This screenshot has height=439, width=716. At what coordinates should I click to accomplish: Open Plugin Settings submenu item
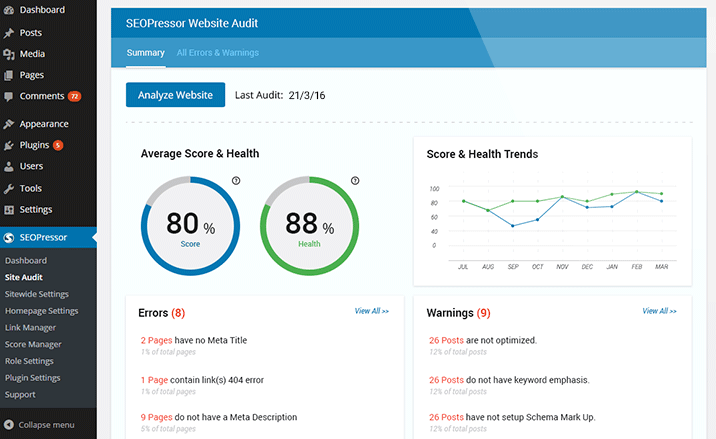pos(32,378)
